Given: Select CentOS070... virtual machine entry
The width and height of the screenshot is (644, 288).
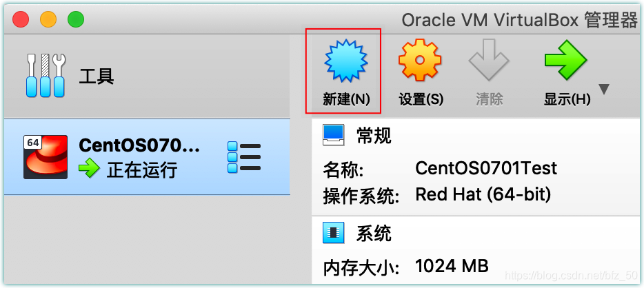Looking at the screenshot, I should (147, 156).
